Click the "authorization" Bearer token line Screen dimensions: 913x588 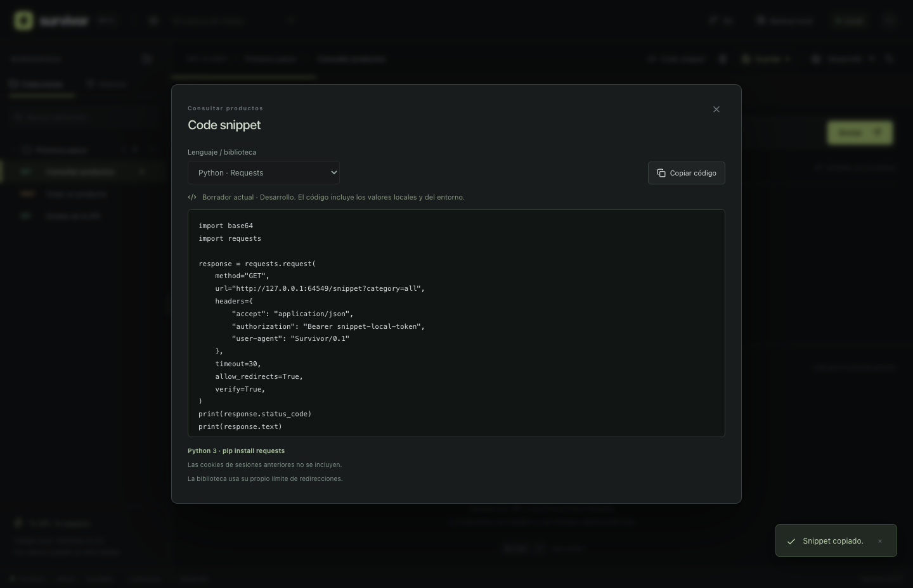[x=328, y=326]
